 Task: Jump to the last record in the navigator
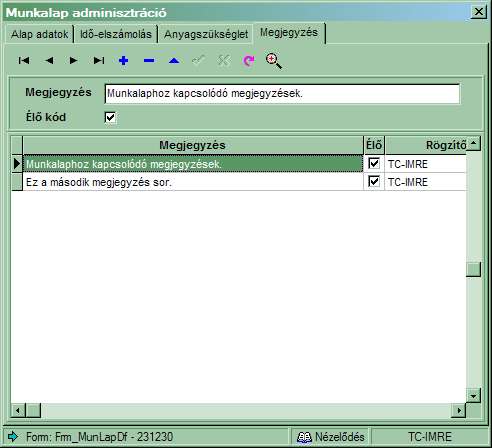tap(99, 60)
